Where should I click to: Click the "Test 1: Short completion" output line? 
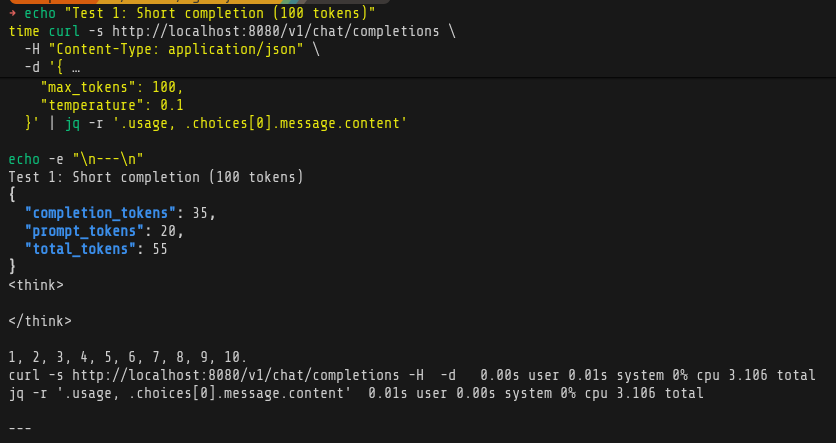point(155,177)
